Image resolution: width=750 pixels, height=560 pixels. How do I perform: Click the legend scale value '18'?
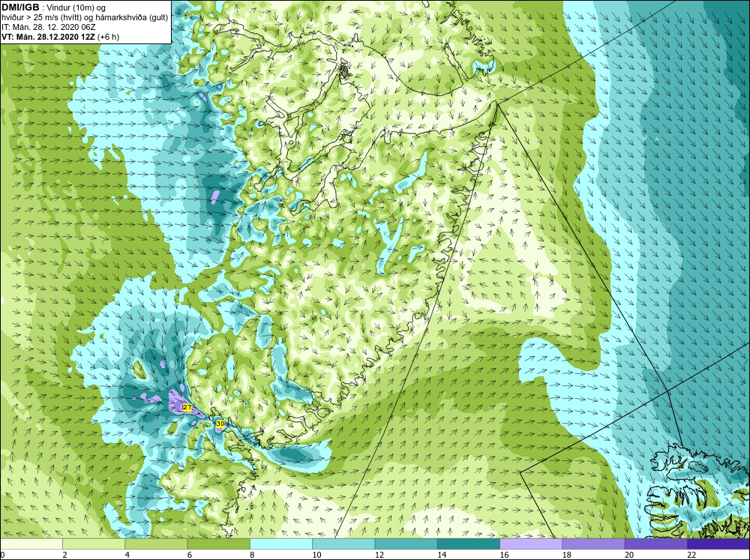566,555
